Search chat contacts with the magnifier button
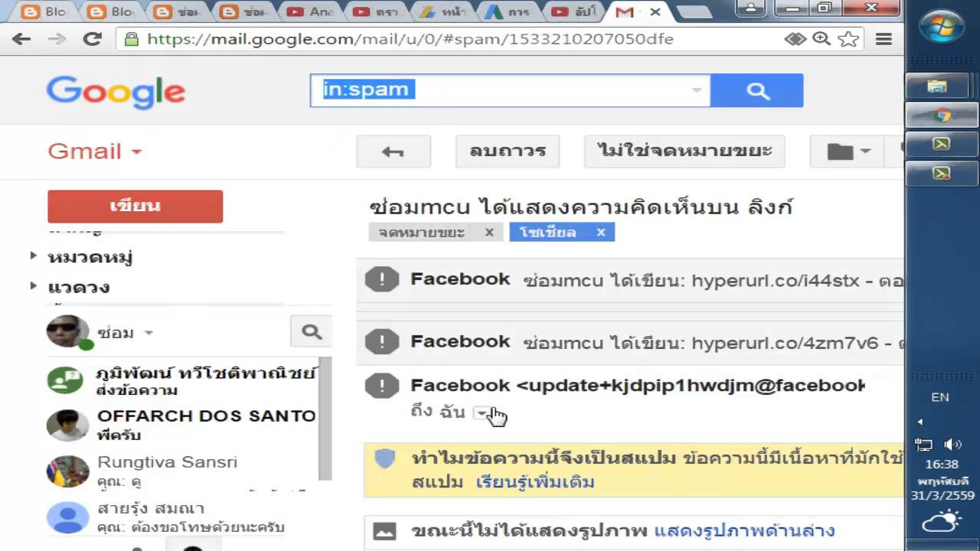 point(312,331)
